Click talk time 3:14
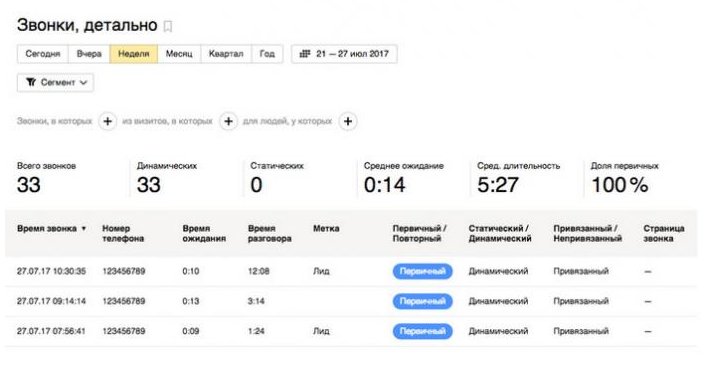The image size is (707, 365). pyautogui.click(x=256, y=301)
